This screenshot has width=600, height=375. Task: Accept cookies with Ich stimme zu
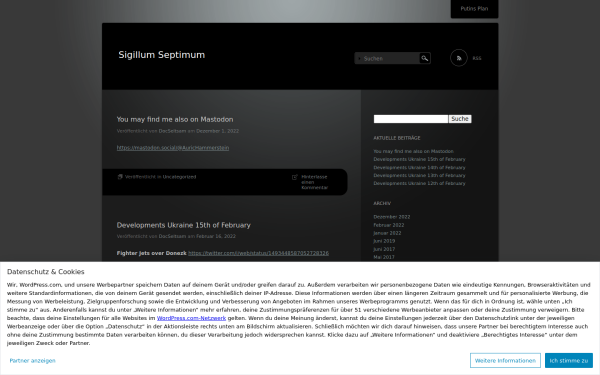pyautogui.click(x=569, y=360)
